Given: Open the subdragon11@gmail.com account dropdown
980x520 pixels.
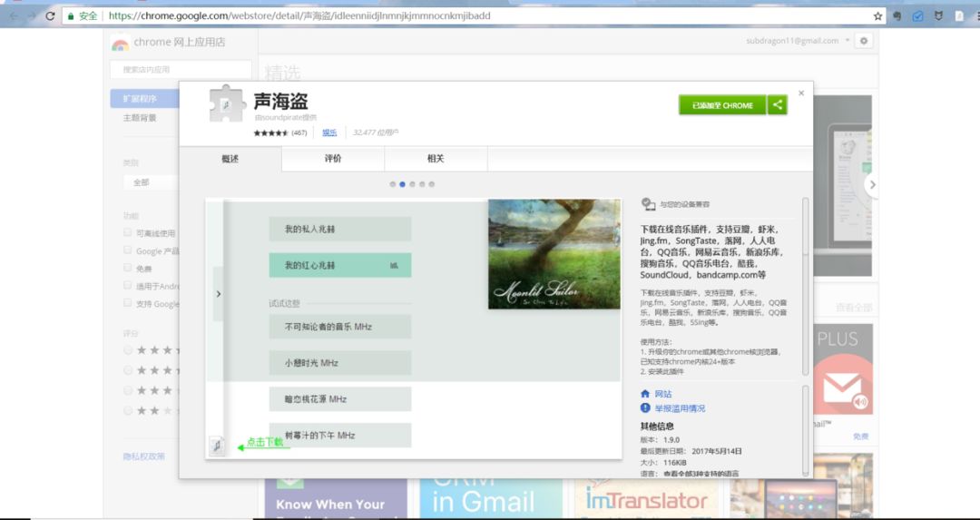Looking at the screenshot, I should (x=798, y=41).
